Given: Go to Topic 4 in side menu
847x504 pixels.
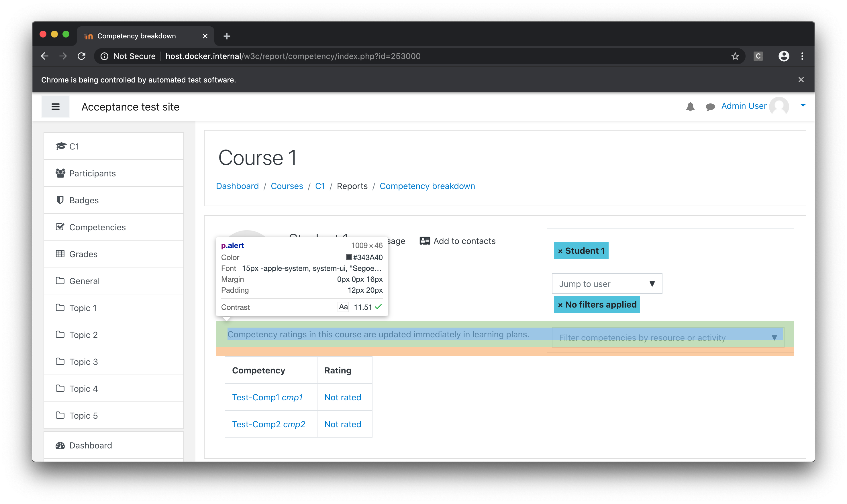Looking at the screenshot, I should (x=114, y=389).
